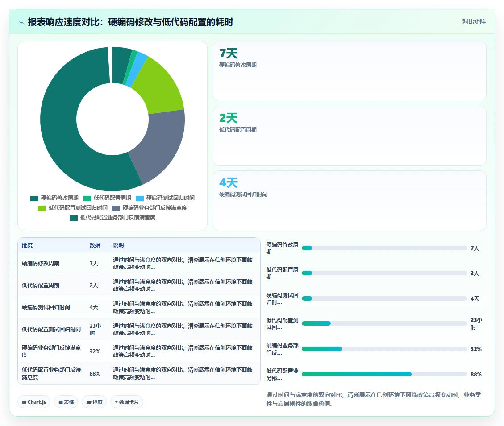Viewport: 504px width, 426px height.
Task: Toggle 低代码配置周期 legend item
Action: [x=107, y=198]
